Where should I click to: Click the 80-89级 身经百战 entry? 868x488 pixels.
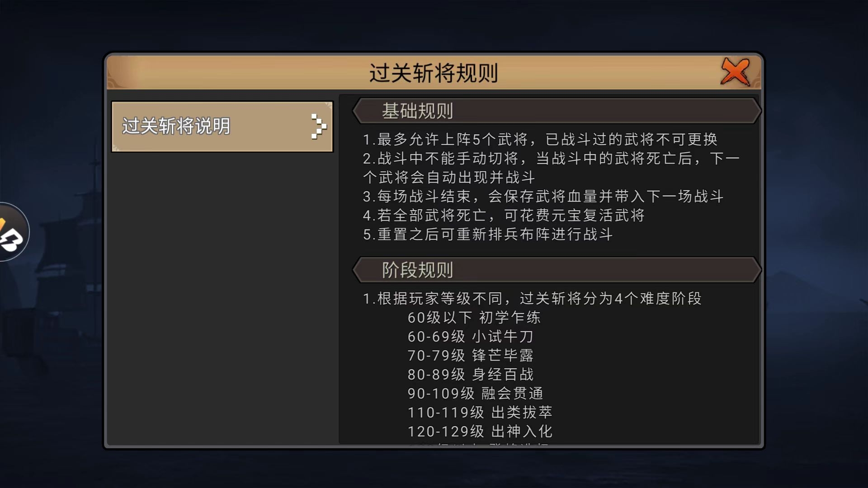[471, 374]
